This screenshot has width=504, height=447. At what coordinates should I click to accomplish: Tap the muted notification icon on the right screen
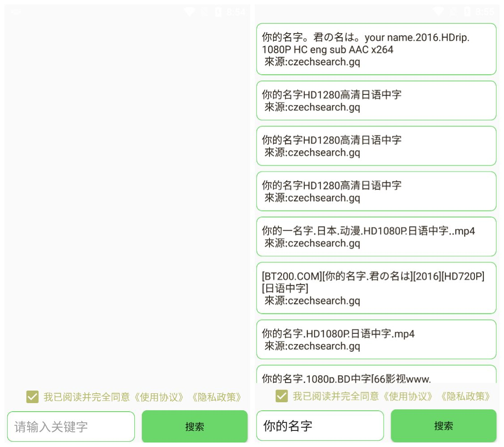click(x=453, y=11)
